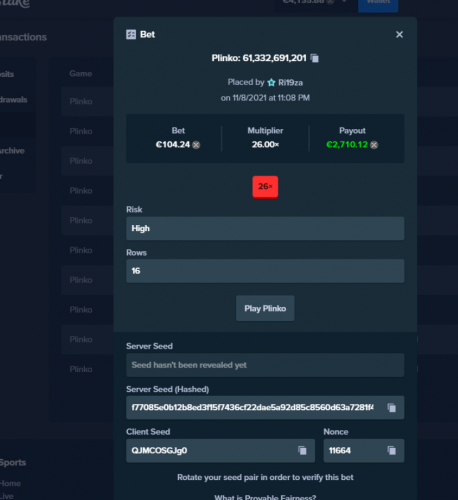Open the Wallet button in header
Screen dimensions: 458x500
coord(378,4)
